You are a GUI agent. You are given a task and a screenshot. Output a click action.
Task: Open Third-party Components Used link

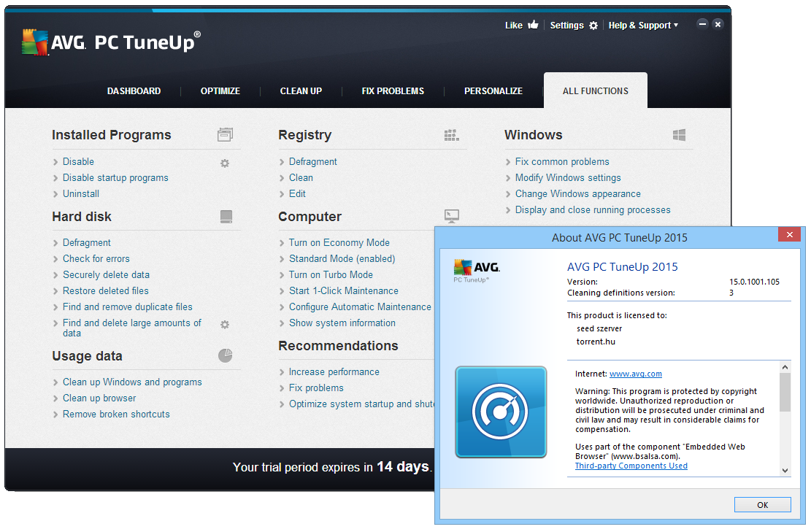click(631, 466)
